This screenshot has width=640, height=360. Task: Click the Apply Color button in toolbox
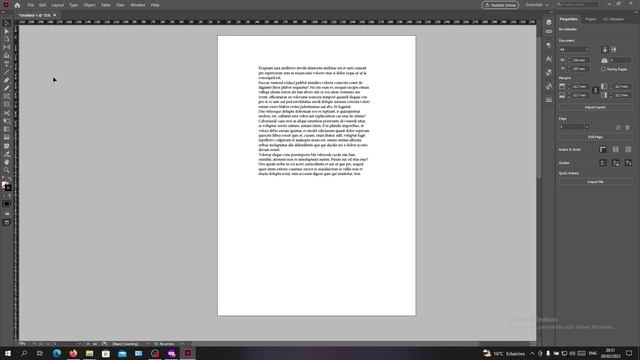(7, 204)
